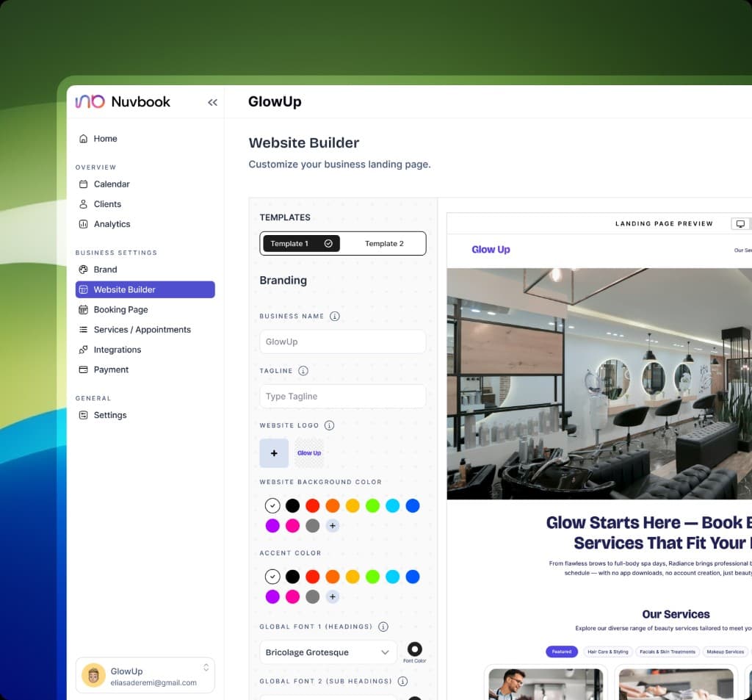Viewport: 752px width, 700px height.
Task: Select yellow accent color
Action: click(x=352, y=577)
